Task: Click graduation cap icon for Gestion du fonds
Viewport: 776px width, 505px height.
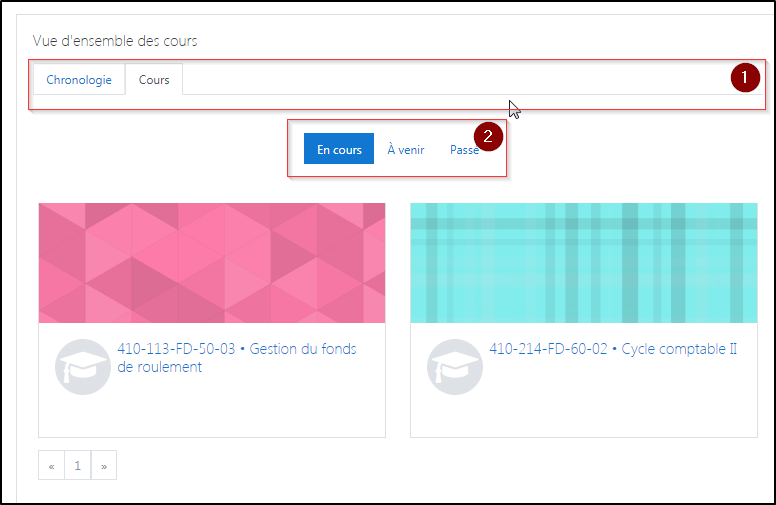Action: 83,367
